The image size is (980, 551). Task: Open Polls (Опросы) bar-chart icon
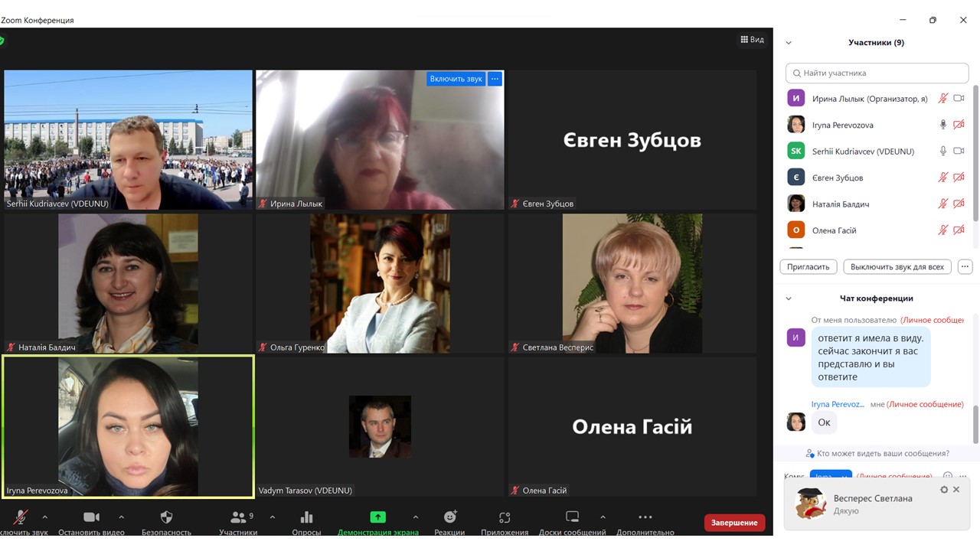click(306, 517)
